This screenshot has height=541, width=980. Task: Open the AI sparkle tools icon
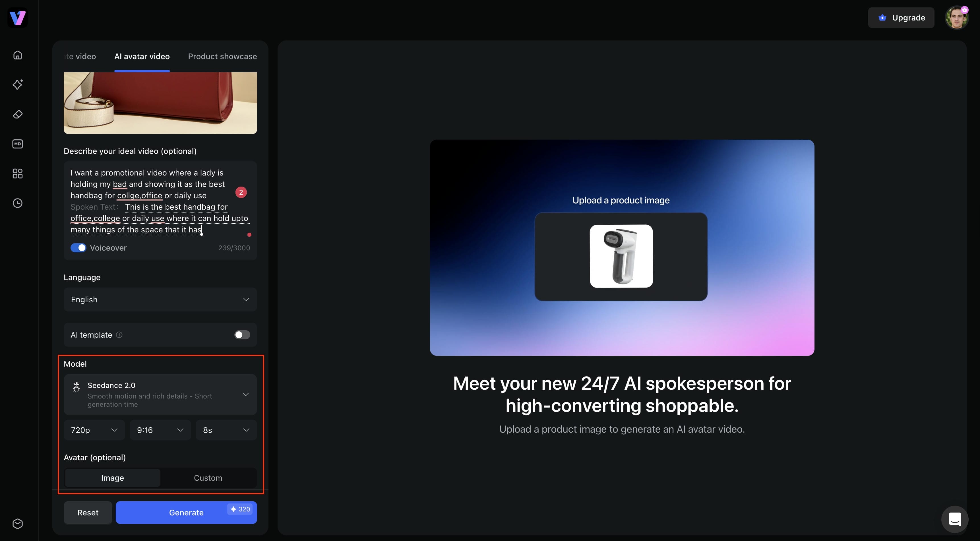pos(18,84)
